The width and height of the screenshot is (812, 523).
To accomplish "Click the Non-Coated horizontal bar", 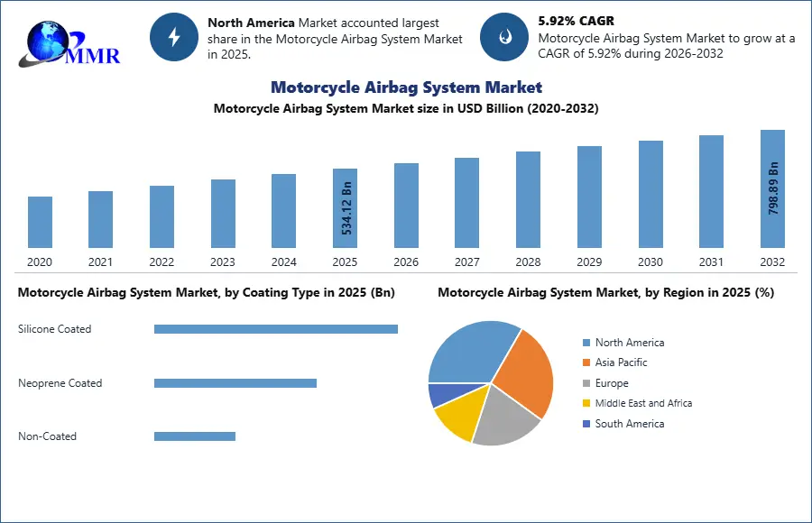I will [x=194, y=436].
